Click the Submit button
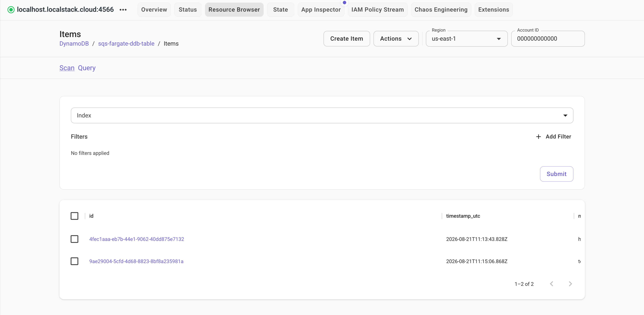Viewport: 644px width, 315px height. point(556,174)
